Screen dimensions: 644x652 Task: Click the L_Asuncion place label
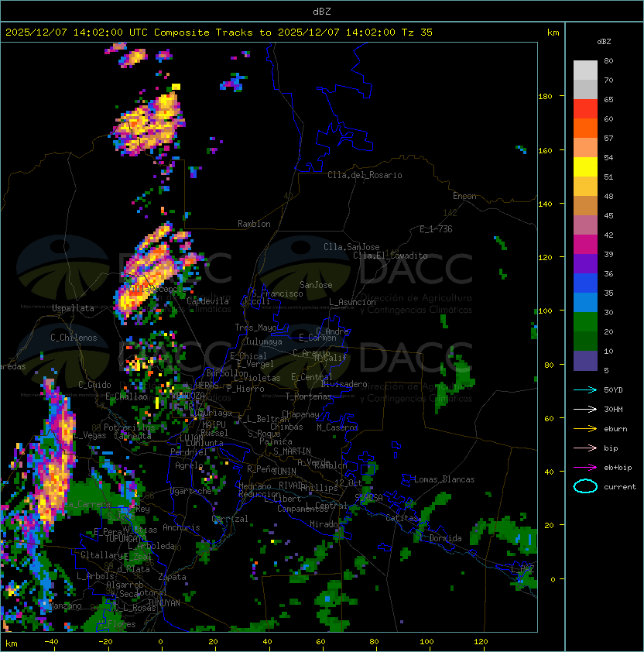pos(352,302)
